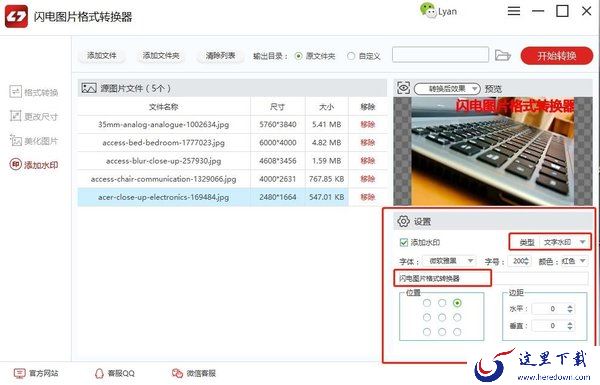
Task: Switch to 格式转换 mode
Action: click(34, 92)
